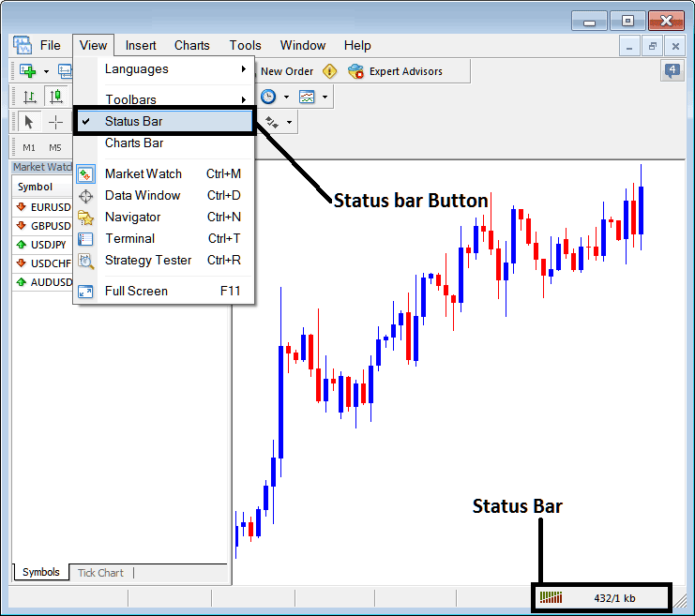Screen dimensions: 695x616
Task: Click the notification icon showing 4
Action: (x=672, y=70)
